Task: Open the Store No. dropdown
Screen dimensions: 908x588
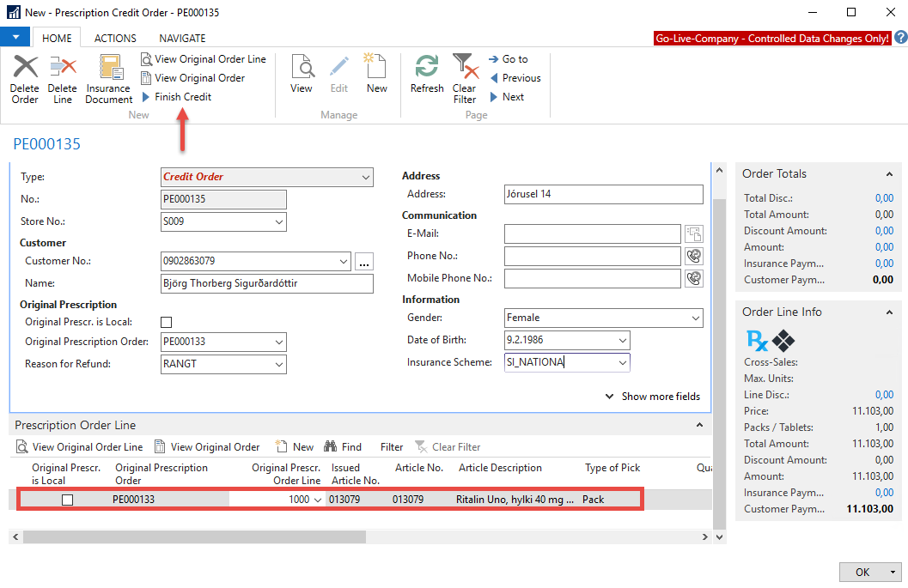Action: pos(278,222)
